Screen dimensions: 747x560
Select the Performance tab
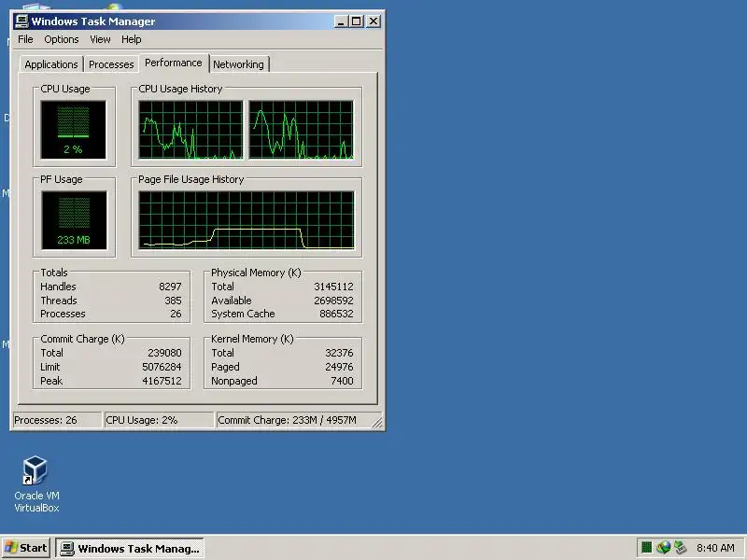pyautogui.click(x=174, y=63)
